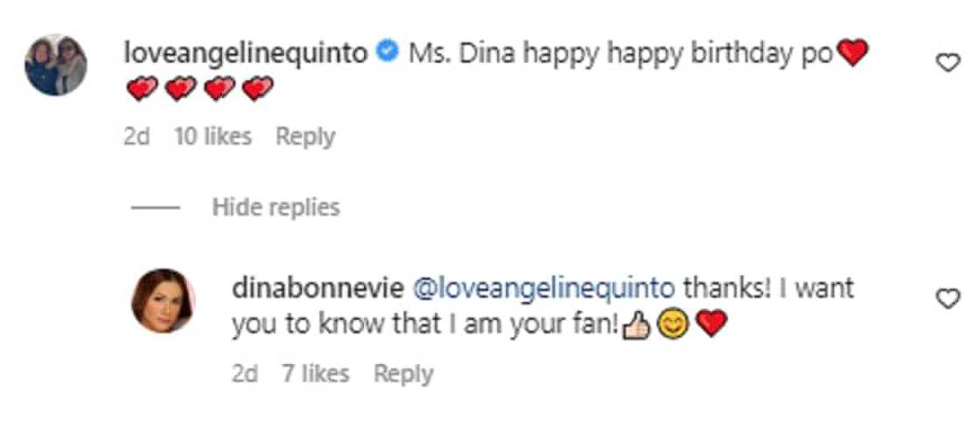Show who gave the 7 likes

[x=315, y=375]
